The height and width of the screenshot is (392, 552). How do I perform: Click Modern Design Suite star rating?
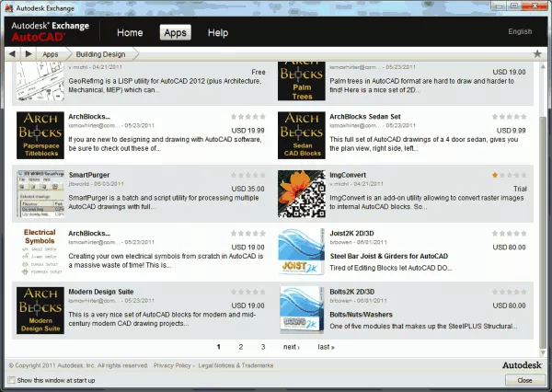(x=247, y=292)
